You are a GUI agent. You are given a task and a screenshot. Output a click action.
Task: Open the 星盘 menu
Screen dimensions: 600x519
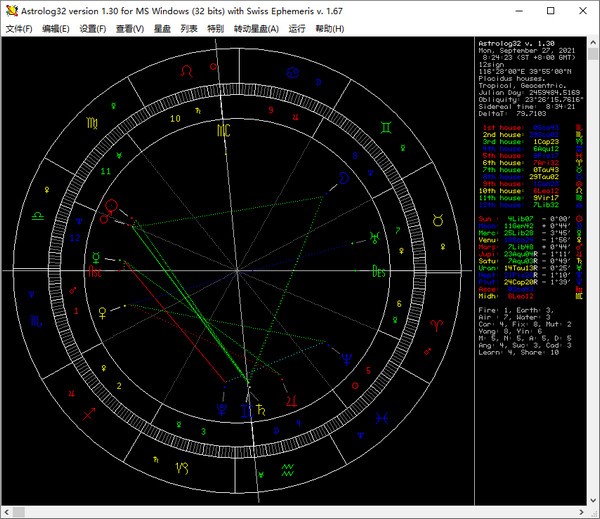162,29
